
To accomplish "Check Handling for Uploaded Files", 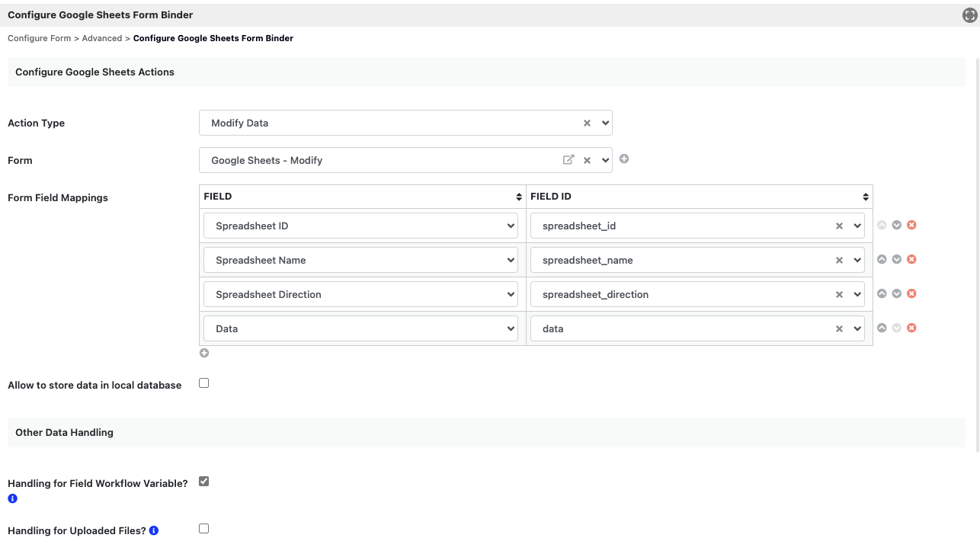I will tap(203, 528).
